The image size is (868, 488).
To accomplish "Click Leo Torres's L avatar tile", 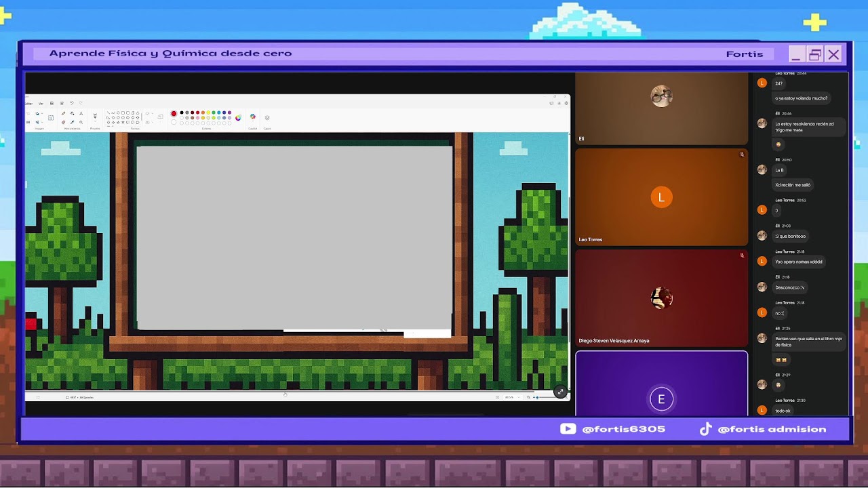I will click(661, 197).
